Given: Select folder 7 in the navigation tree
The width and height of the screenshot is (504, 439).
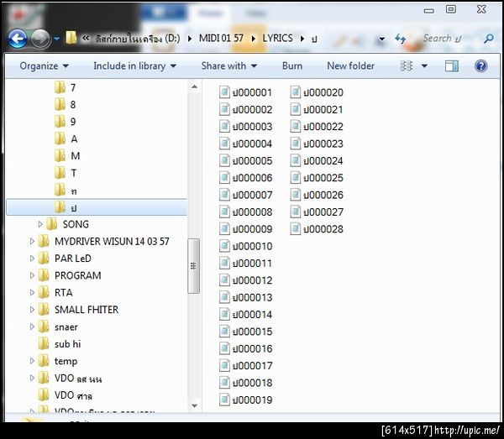Looking at the screenshot, I should pos(66,87).
